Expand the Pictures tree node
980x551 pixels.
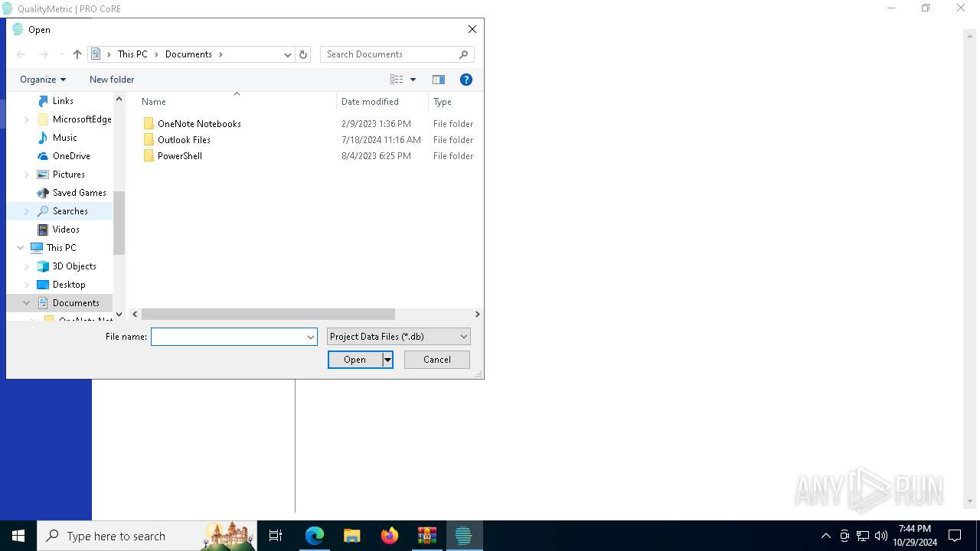pyautogui.click(x=27, y=174)
